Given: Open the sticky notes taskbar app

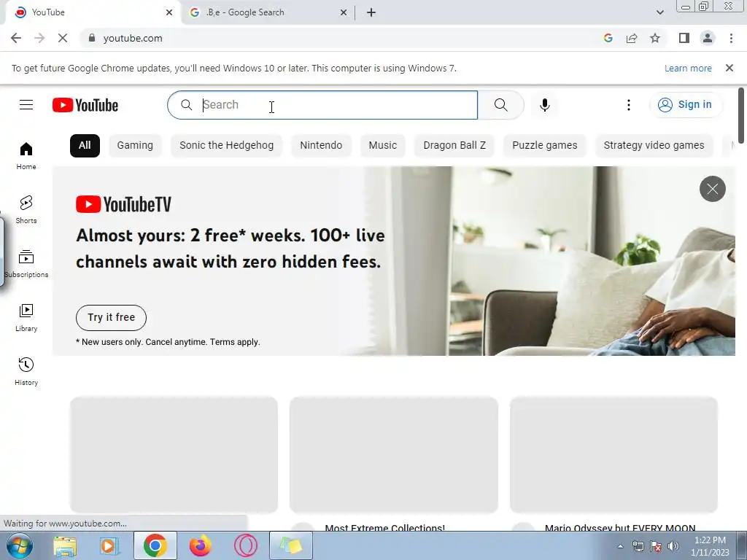Looking at the screenshot, I should click(291, 545).
